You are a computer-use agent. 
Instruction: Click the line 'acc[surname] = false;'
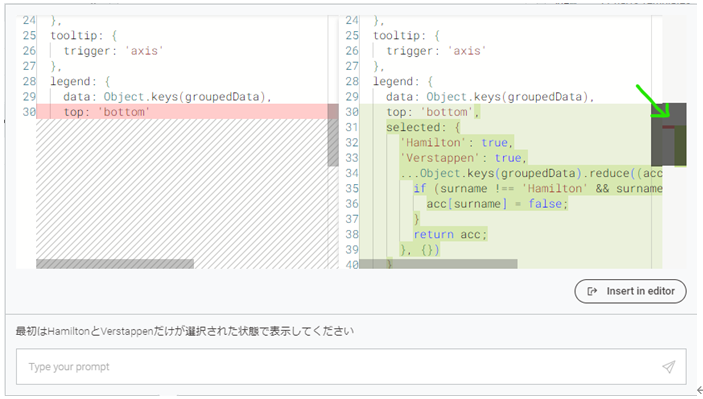point(497,204)
